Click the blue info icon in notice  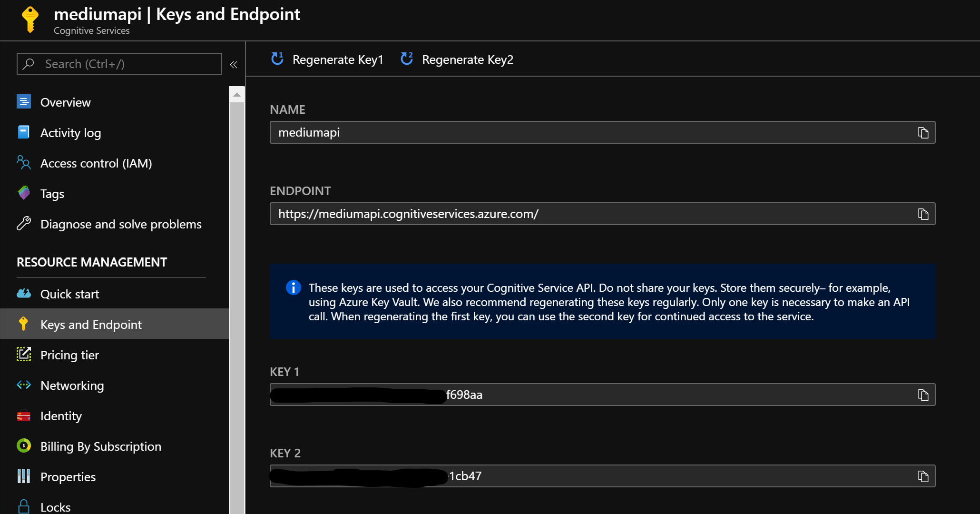[293, 287]
